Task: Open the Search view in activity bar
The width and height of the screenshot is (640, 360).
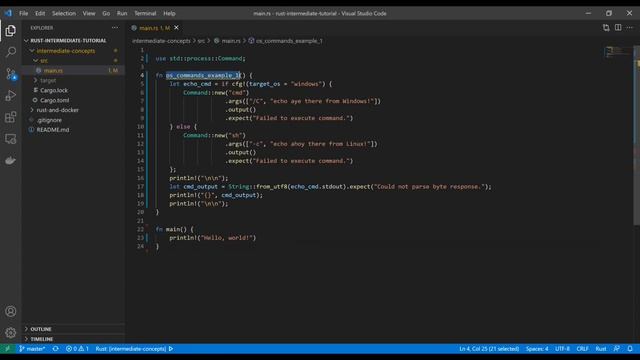Action: [11, 52]
